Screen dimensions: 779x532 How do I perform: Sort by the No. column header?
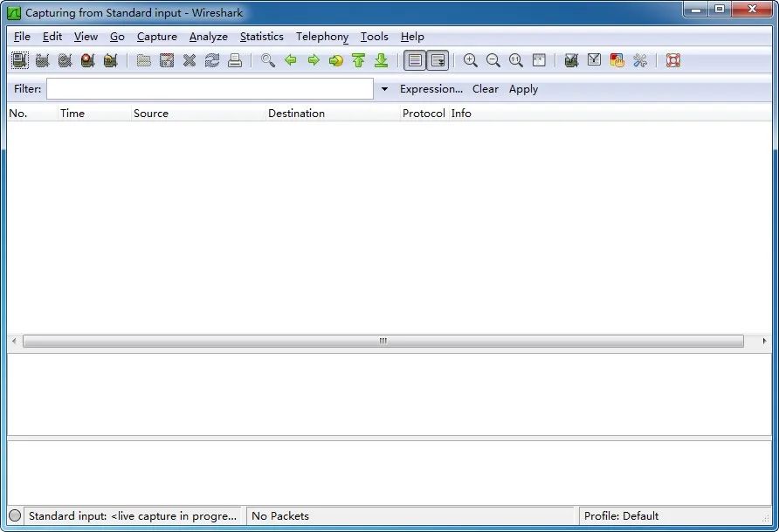32,114
